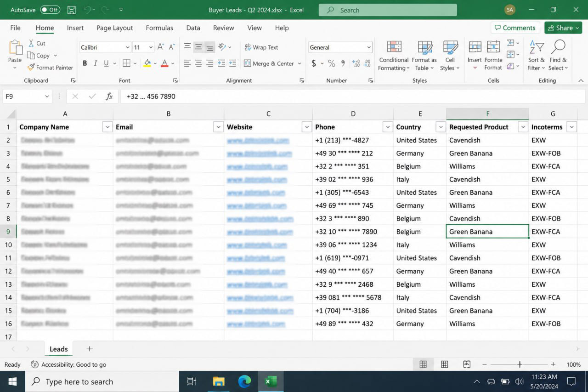Image resolution: width=588 pixels, height=392 pixels.
Task: Click Accounting dollar format icon
Action: tap(314, 63)
